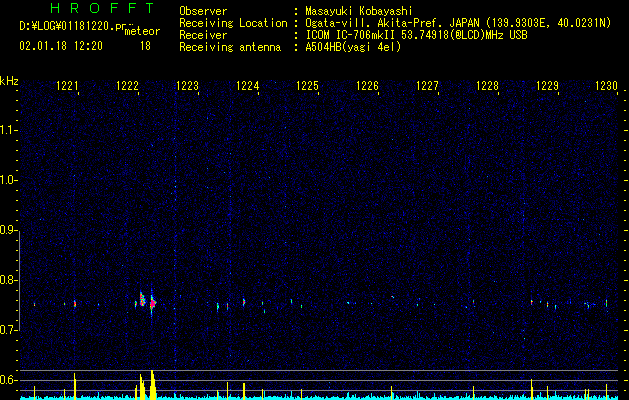Image resolution: width=629 pixels, height=400 pixels.
Task: Select location text Ogata-vill. Akita-Pref. JAPAN
Action: coord(392,23)
